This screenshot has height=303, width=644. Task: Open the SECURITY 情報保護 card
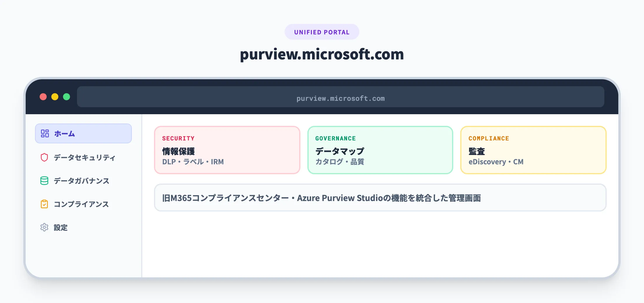click(x=227, y=150)
